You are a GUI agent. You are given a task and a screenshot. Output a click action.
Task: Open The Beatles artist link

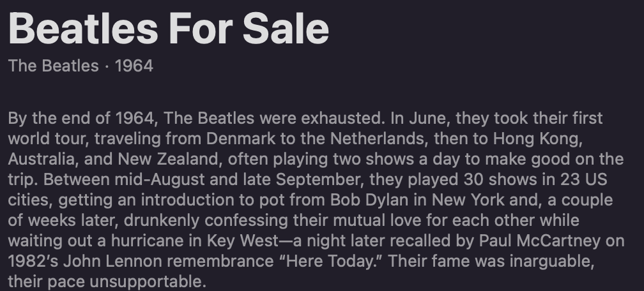pos(54,66)
